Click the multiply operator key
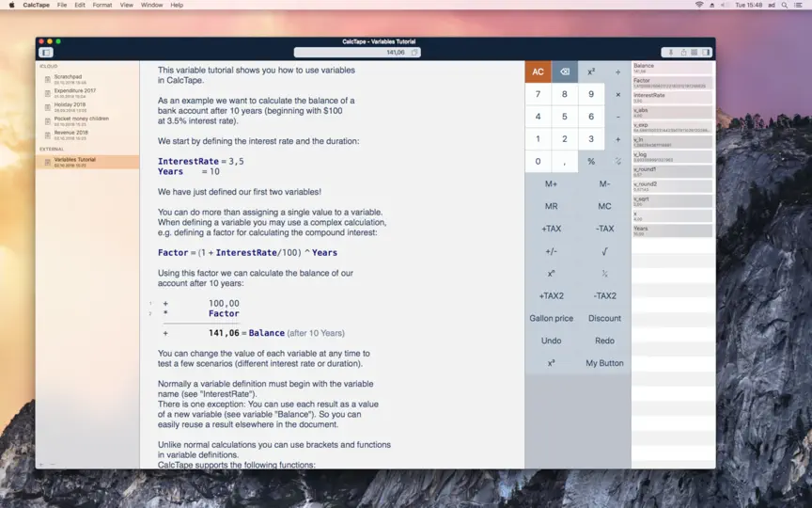This screenshot has width=812, height=508. [x=617, y=94]
